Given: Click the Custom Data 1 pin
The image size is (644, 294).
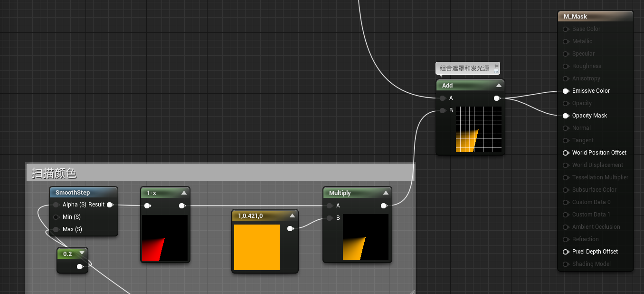Looking at the screenshot, I should point(566,215).
